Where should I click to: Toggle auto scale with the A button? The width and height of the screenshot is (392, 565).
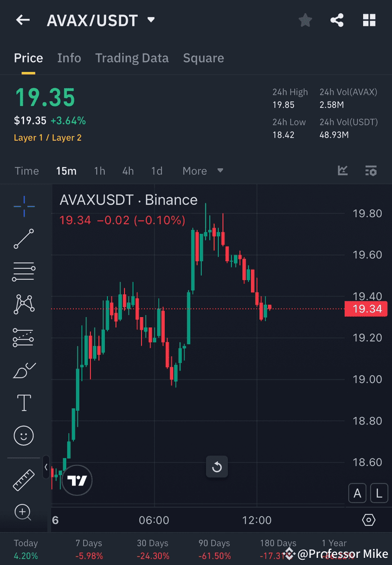(x=357, y=493)
